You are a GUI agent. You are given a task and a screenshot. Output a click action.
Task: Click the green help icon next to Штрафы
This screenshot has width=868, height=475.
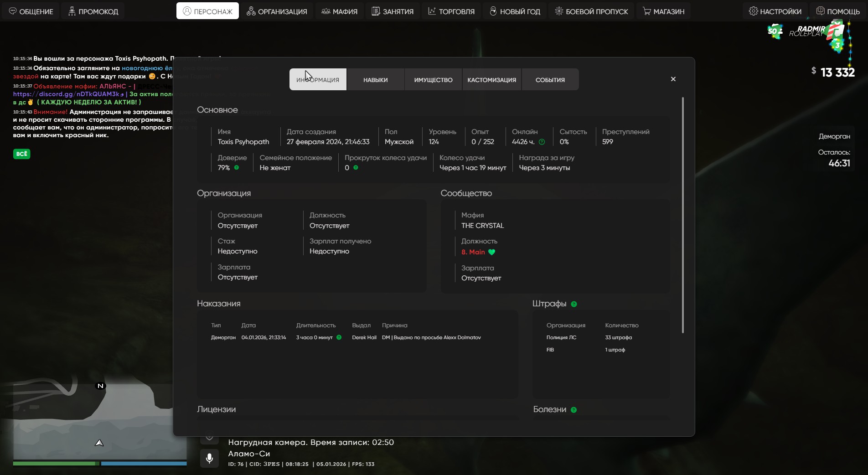click(574, 304)
